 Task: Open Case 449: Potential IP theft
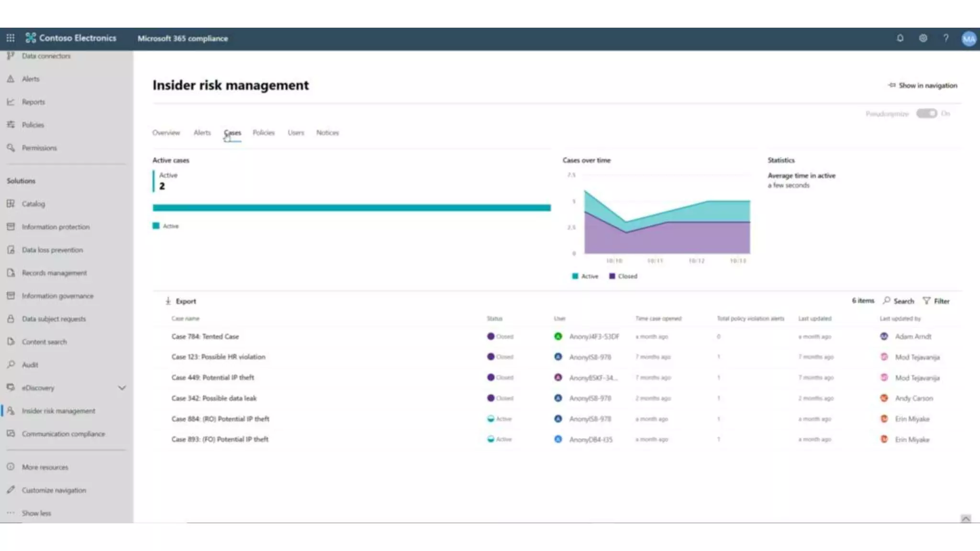pyautogui.click(x=212, y=377)
